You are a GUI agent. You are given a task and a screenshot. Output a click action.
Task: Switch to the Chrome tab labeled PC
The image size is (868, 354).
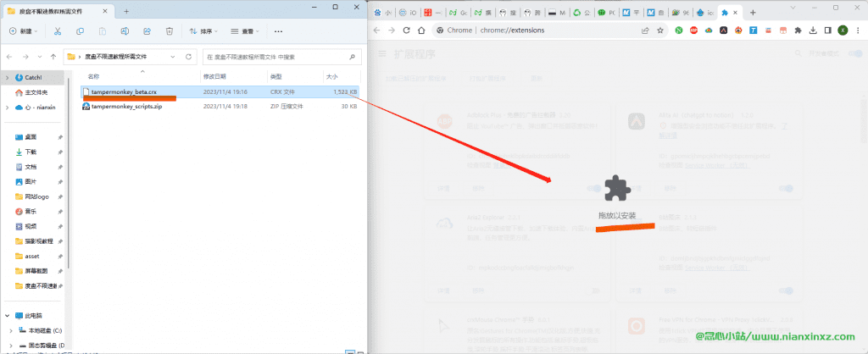point(605,13)
